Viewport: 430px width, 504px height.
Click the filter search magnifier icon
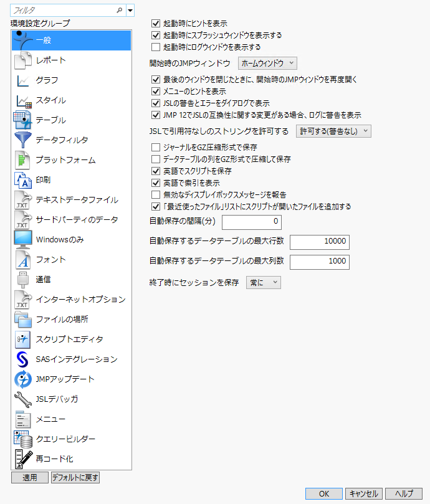119,11
